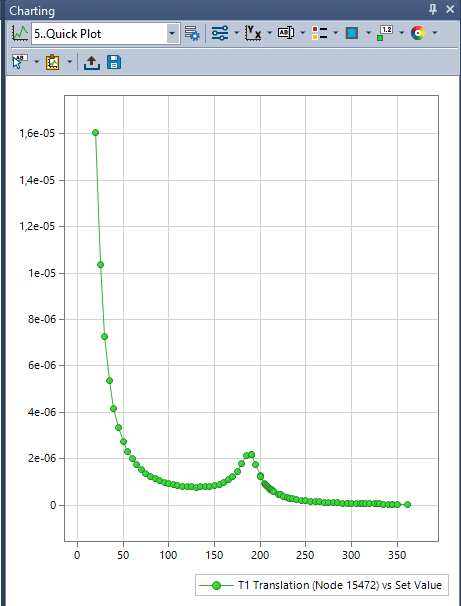Viewport: 461px width, 606px height.
Task: Click the 100 x-axis label
Action: (x=169, y=555)
